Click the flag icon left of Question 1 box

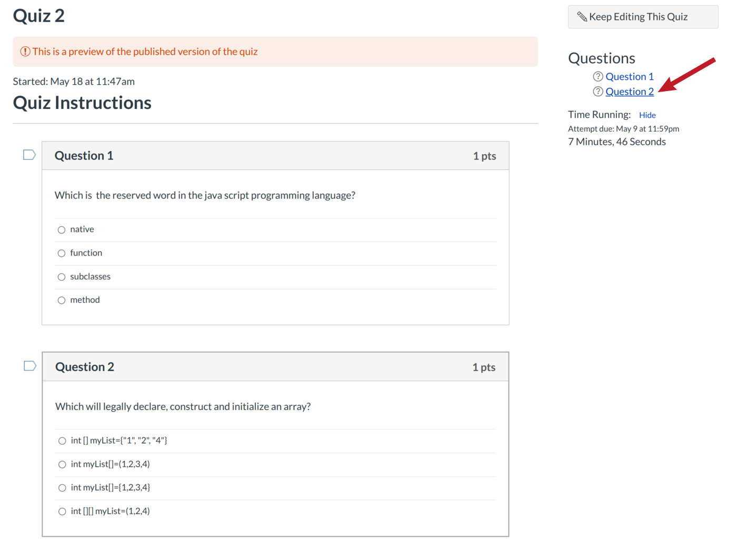tap(29, 154)
